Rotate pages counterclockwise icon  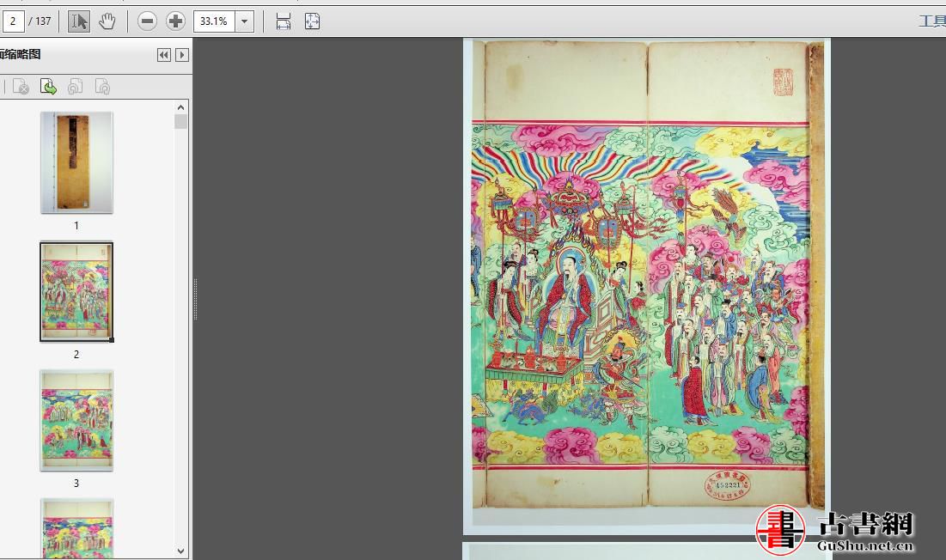coord(76,87)
